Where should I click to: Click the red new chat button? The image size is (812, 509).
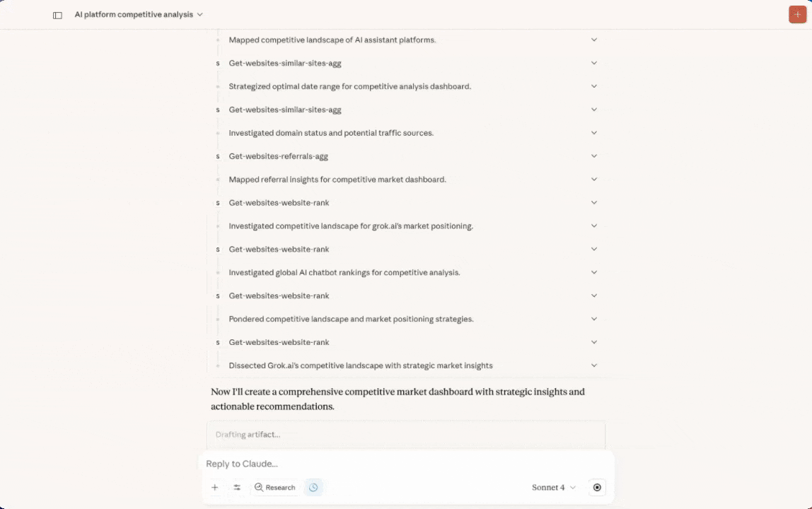point(797,14)
